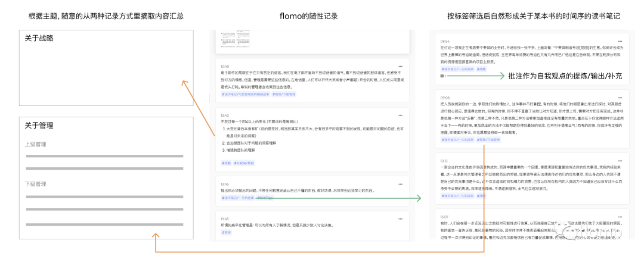Click the 15:07 timestamp in the reading notes

pos(445,216)
